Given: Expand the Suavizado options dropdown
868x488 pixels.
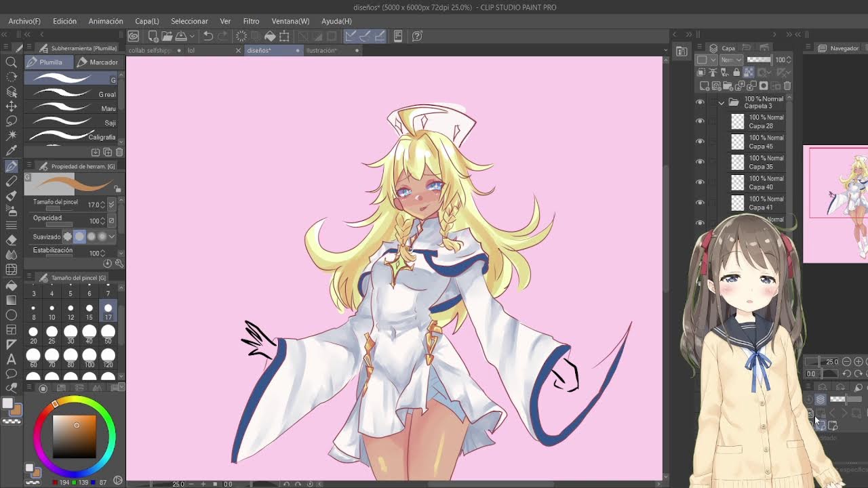Looking at the screenshot, I should click(112, 237).
